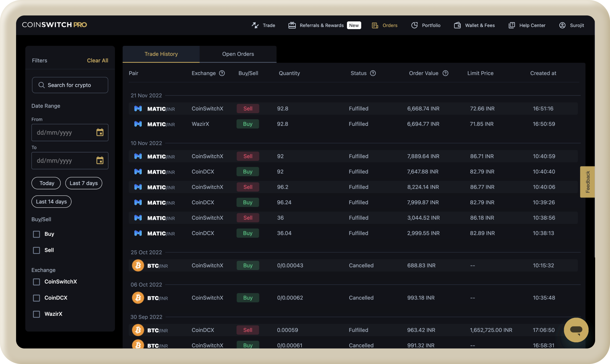The width and height of the screenshot is (610, 364).
Task: Click the To date input field
Action: pos(70,161)
